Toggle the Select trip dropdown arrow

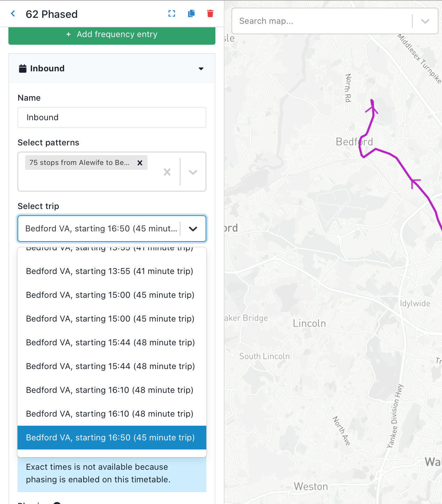point(193,229)
